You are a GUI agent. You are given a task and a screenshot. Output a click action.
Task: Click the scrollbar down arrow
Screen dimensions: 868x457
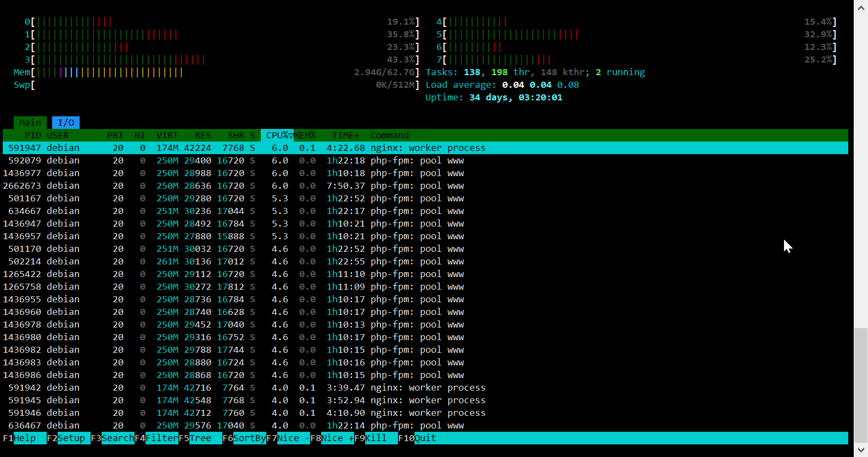861,450
